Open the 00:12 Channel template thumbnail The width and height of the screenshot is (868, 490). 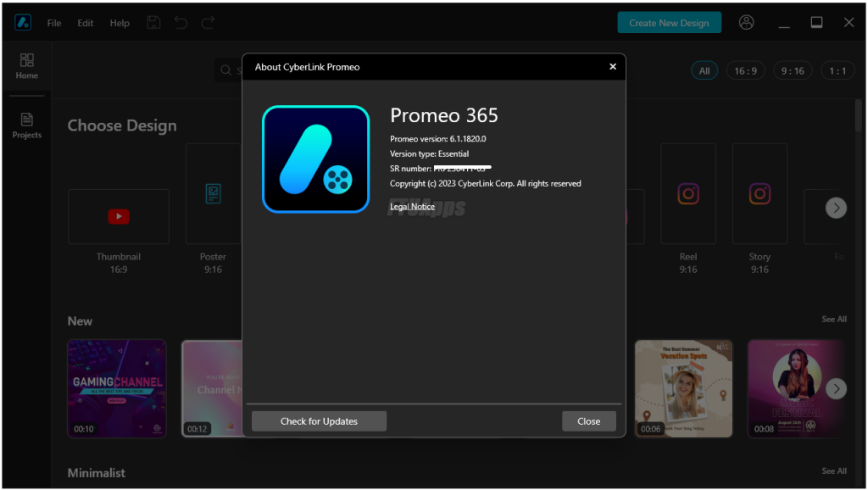213,388
